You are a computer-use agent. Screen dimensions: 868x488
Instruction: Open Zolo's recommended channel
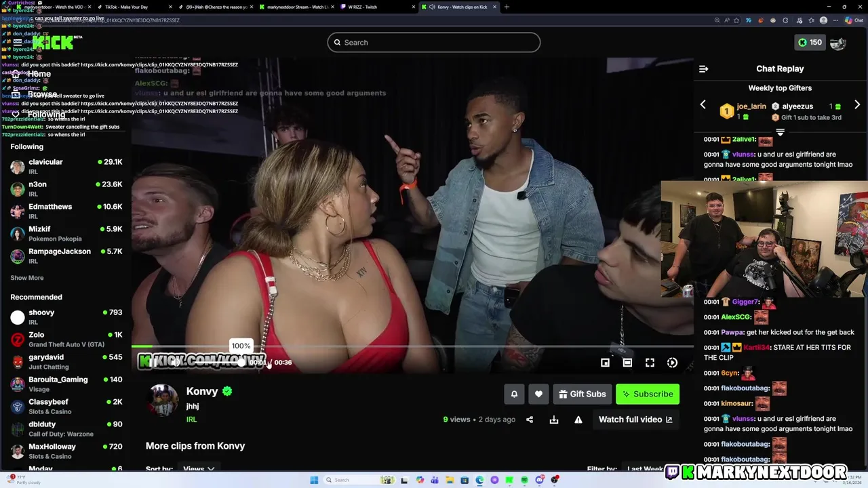(66, 339)
